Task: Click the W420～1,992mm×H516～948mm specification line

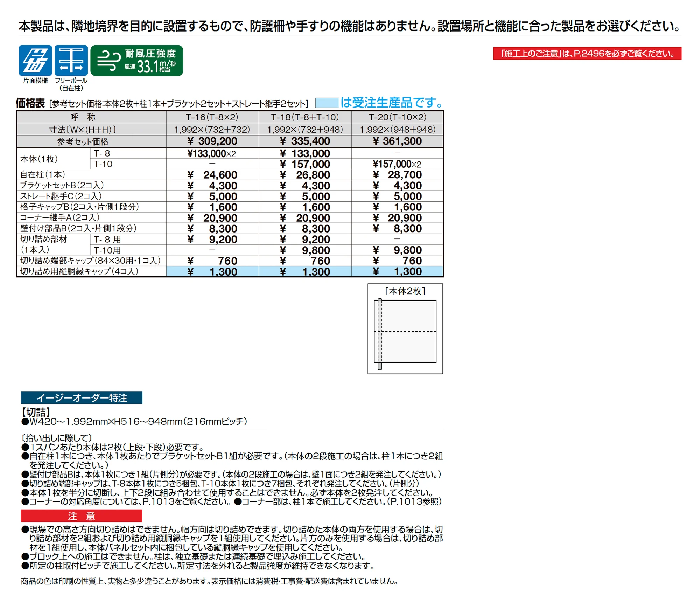Action: click(x=134, y=421)
